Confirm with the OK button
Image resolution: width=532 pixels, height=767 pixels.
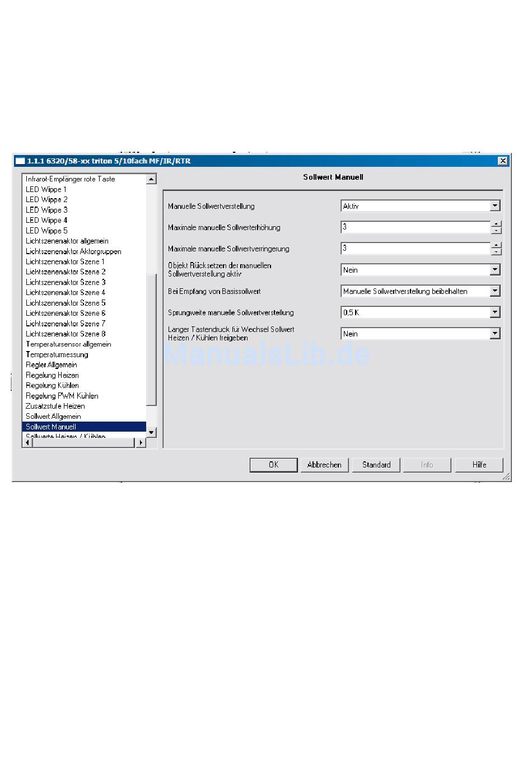(x=273, y=465)
